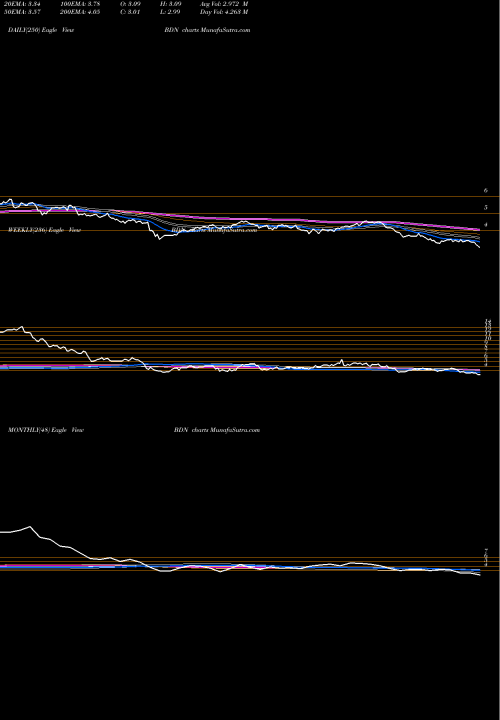
Task: Click the 100EMA value label
Action: pos(78,4)
